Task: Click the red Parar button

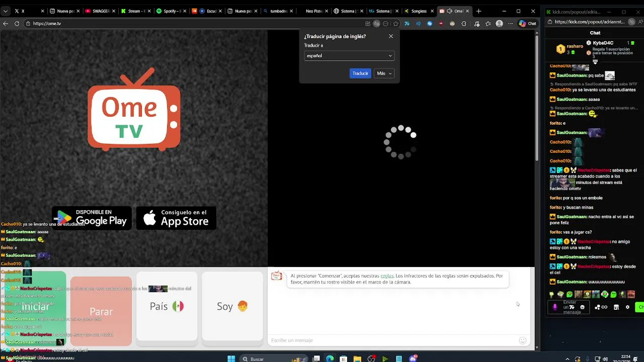Action: point(101,311)
